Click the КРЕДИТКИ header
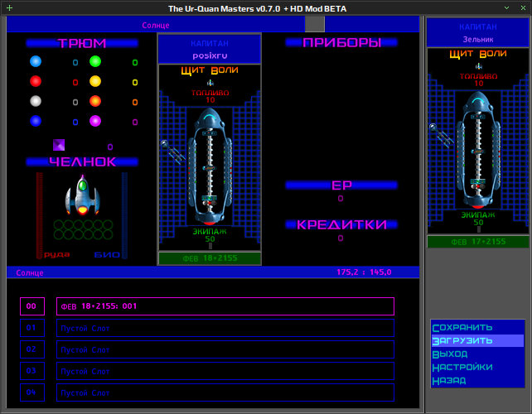The width and height of the screenshot is (532, 414). (x=341, y=224)
